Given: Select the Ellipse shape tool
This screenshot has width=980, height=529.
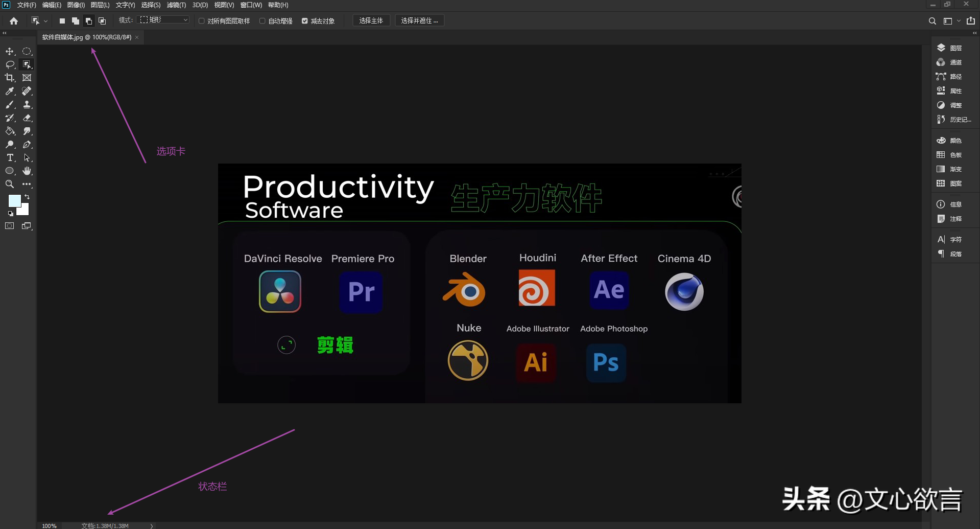Looking at the screenshot, I should click(x=10, y=171).
